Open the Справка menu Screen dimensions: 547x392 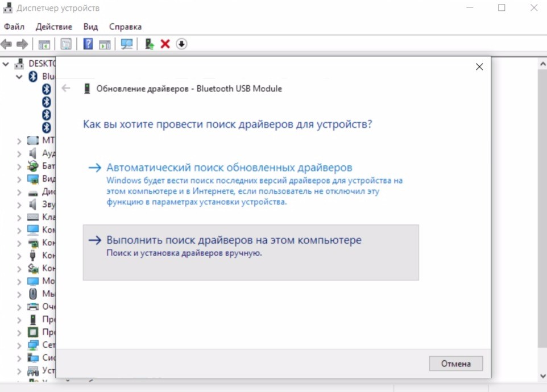(x=125, y=27)
